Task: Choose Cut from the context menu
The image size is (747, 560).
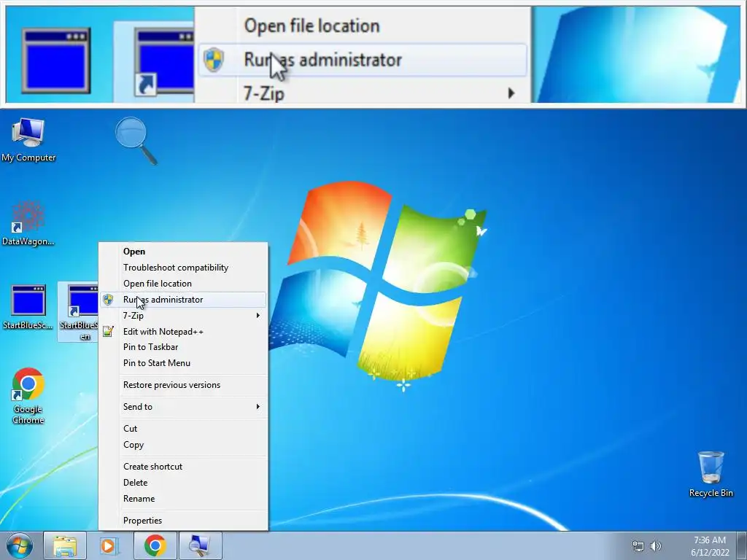Action: coord(183,429)
